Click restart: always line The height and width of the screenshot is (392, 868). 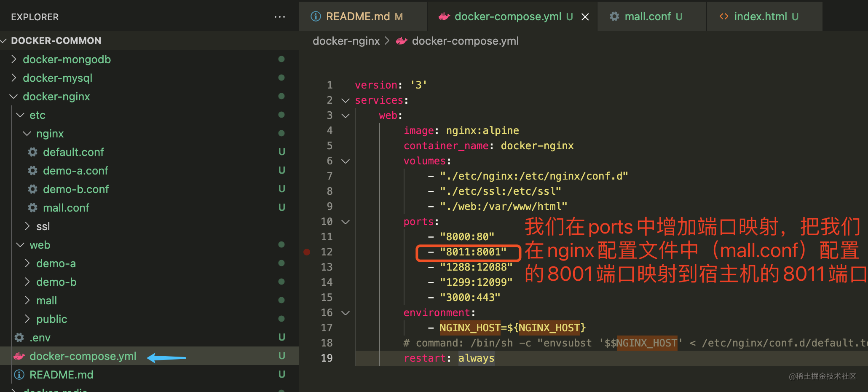449,358
